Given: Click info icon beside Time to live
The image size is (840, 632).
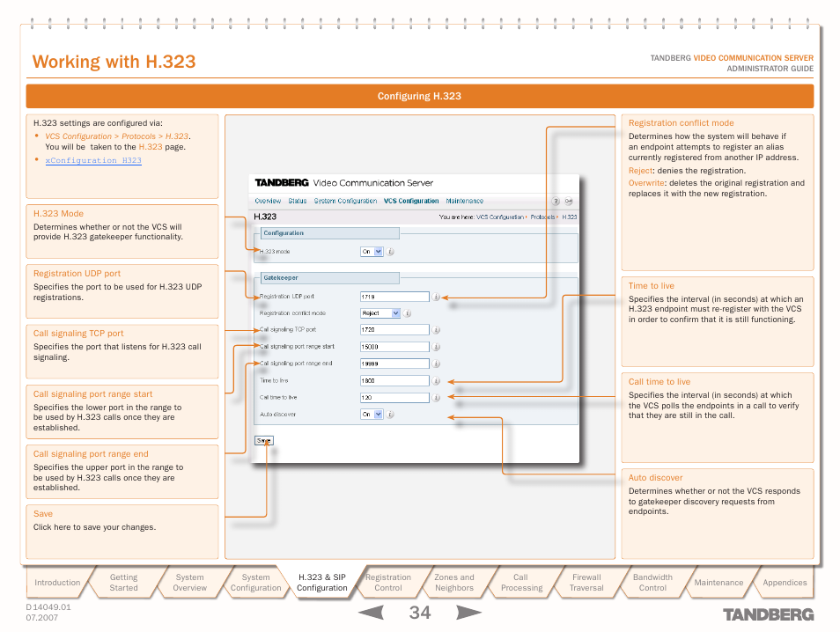Looking at the screenshot, I should point(436,381).
